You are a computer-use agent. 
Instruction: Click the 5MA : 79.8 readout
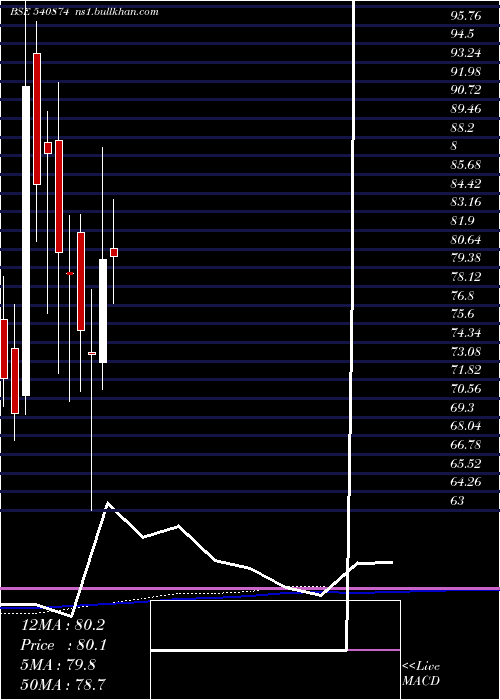[58, 665]
